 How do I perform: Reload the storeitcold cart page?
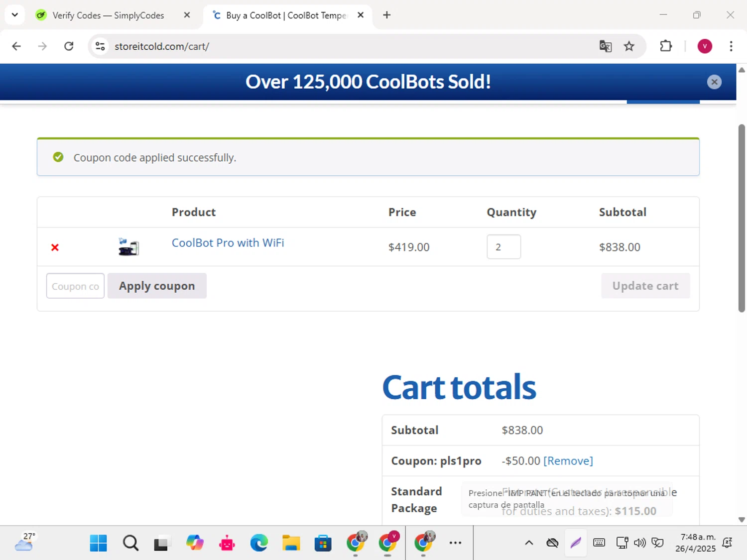pyautogui.click(x=69, y=46)
